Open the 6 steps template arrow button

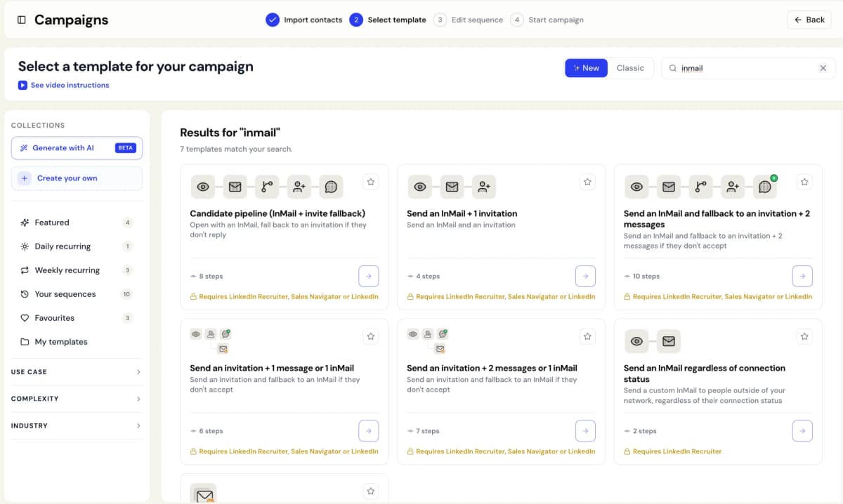(369, 430)
